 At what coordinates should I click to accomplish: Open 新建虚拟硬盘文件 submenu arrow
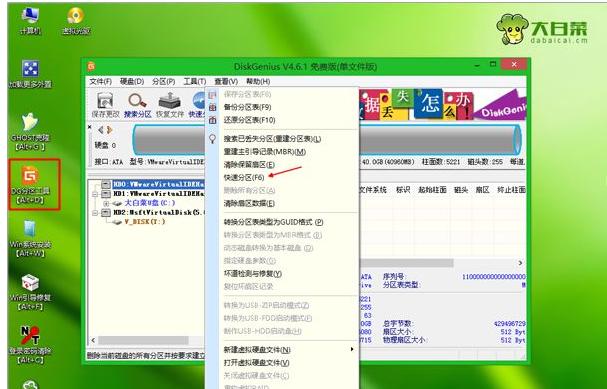[x=352, y=350]
